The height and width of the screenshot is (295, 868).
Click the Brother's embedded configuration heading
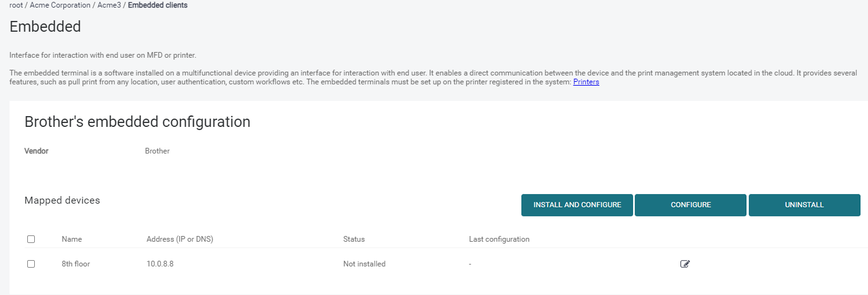coord(137,122)
